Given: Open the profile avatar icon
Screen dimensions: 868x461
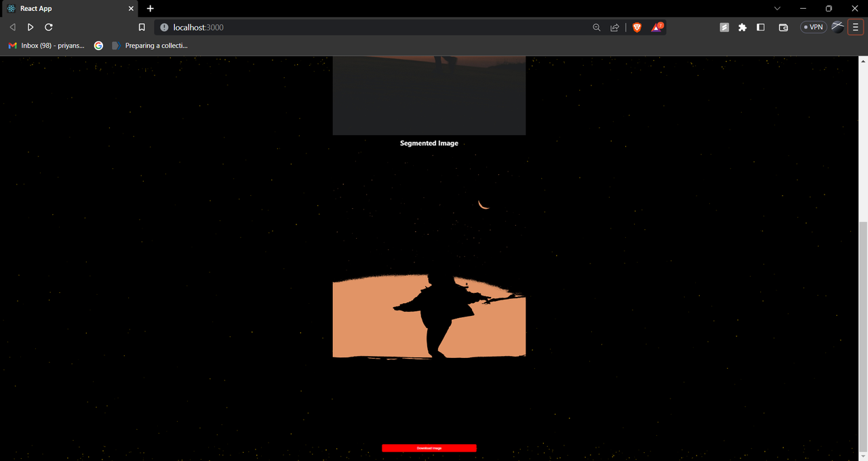Looking at the screenshot, I should click(x=838, y=27).
